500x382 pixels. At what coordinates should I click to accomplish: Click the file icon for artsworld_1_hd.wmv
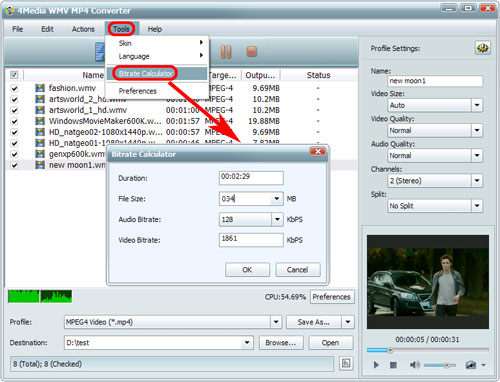tap(40, 110)
